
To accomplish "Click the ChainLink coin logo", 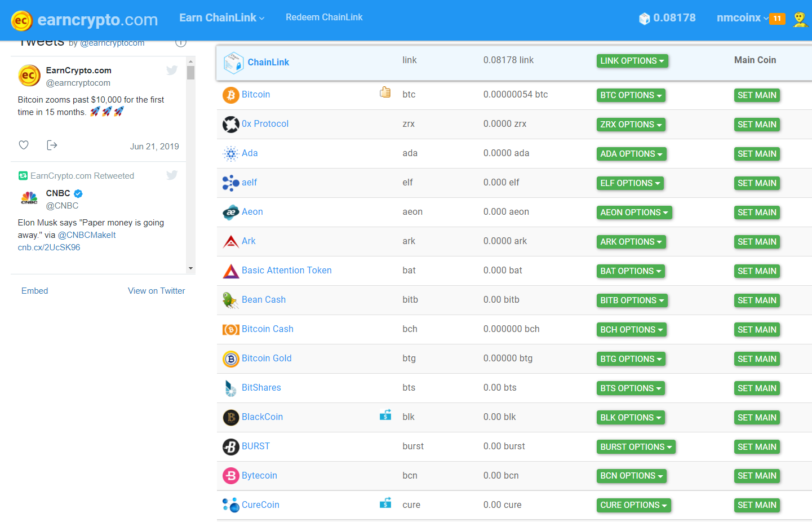I will pos(233,63).
